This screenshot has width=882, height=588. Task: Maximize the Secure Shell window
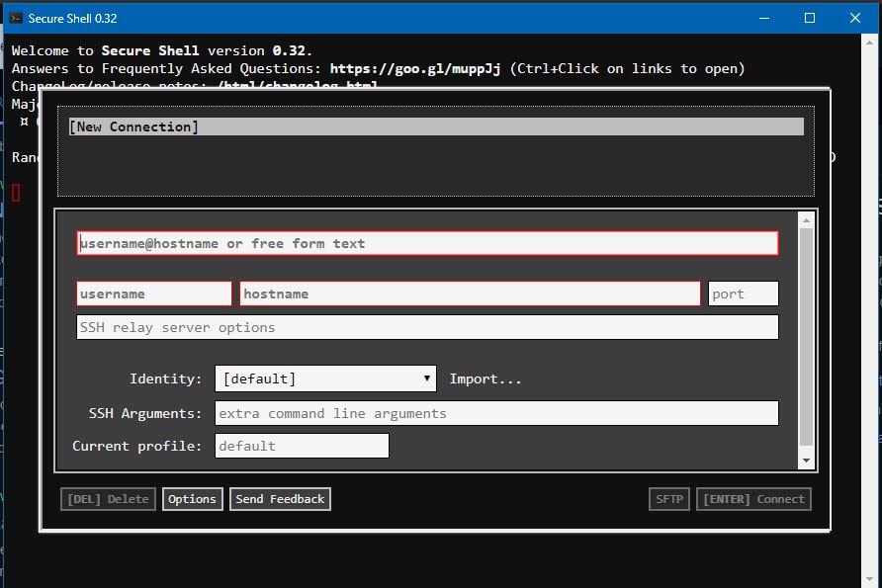coord(810,18)
